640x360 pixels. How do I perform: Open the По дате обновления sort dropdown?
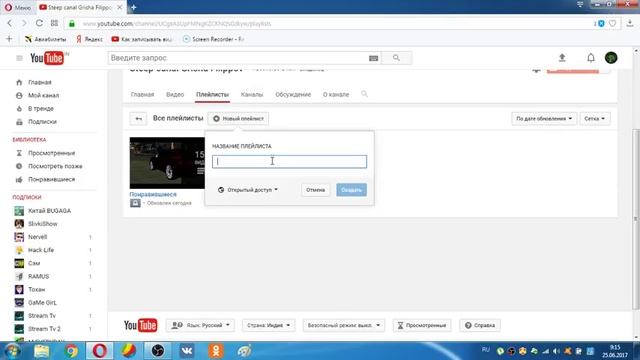(544, 119)
